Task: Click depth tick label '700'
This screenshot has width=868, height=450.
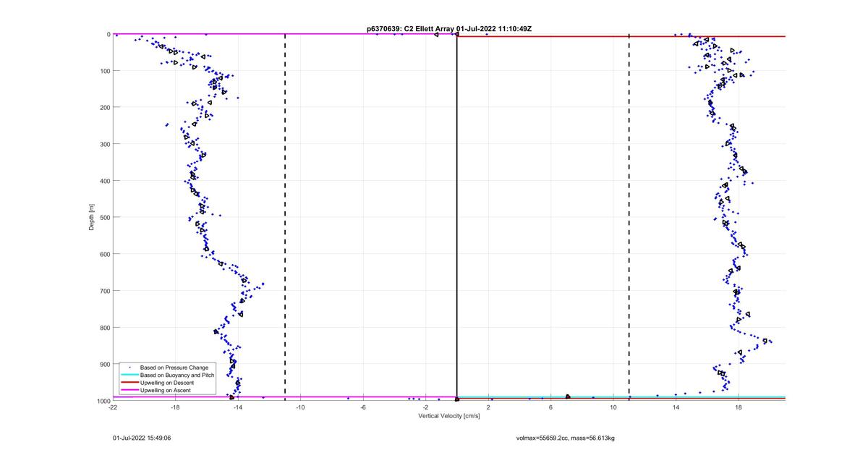Action: coord(105,291)
